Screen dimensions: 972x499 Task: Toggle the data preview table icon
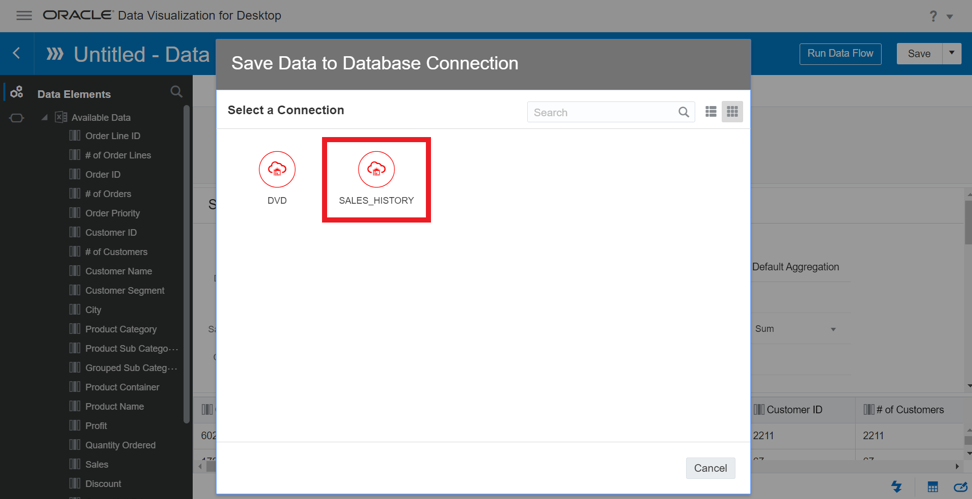pyautogui.click(x=932, y=486)
